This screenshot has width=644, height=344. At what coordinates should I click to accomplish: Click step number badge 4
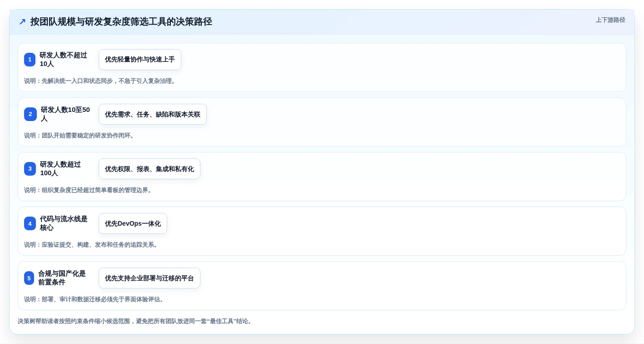[x=30, y=223]
